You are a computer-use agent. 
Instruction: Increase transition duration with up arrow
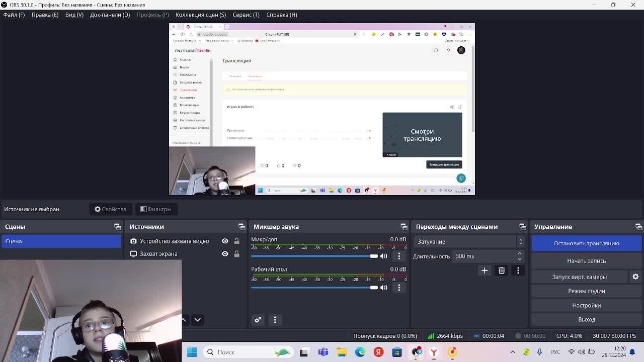point(520,254)
